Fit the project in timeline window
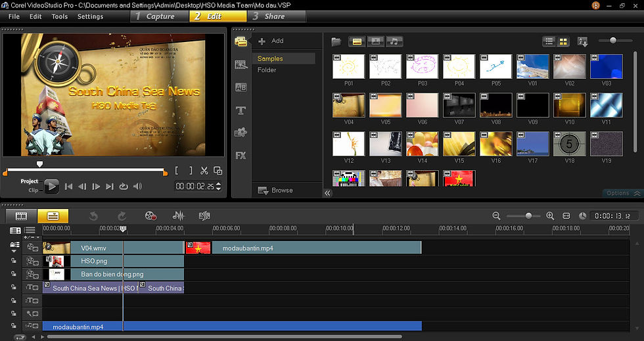This screenshot has width=644, height=341. coord(566,216)
